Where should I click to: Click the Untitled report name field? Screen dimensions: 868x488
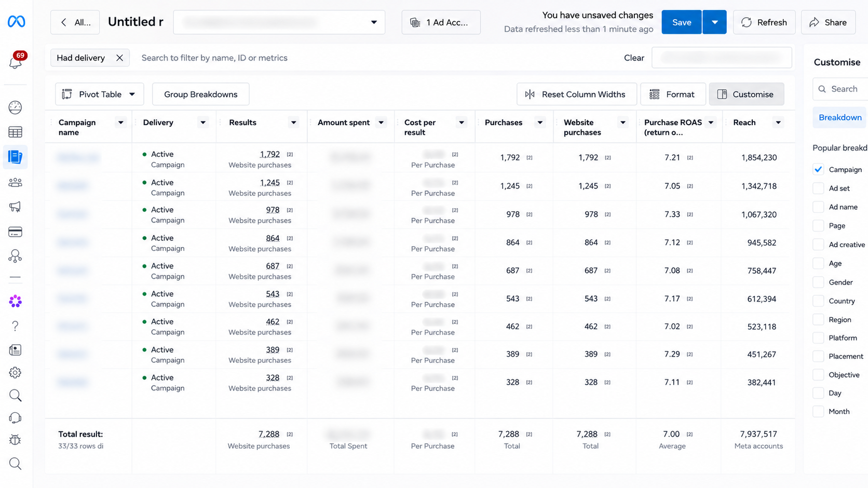click(x=135, y=22)
